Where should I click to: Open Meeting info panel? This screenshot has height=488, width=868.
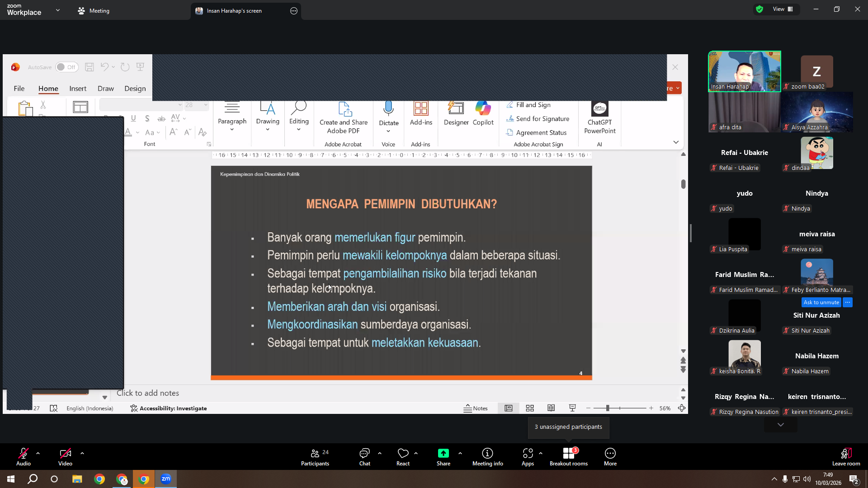487,457
